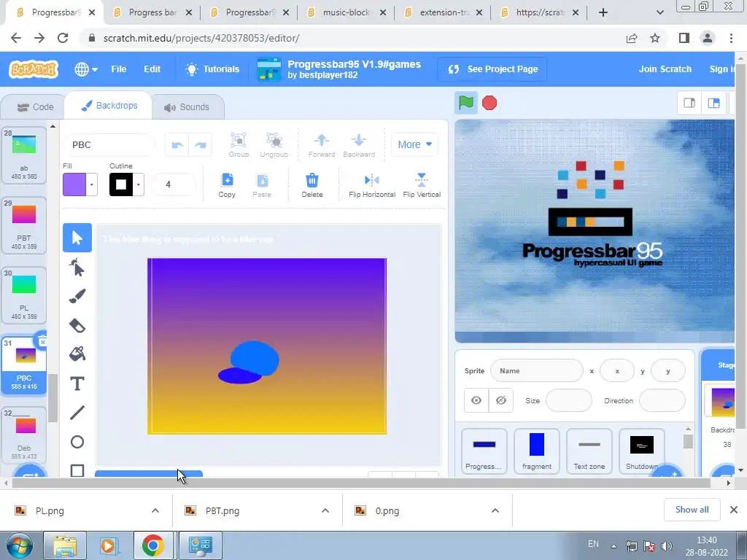Switch to the Sounds tab
747x560 pixels.
(x=187, y=107)
